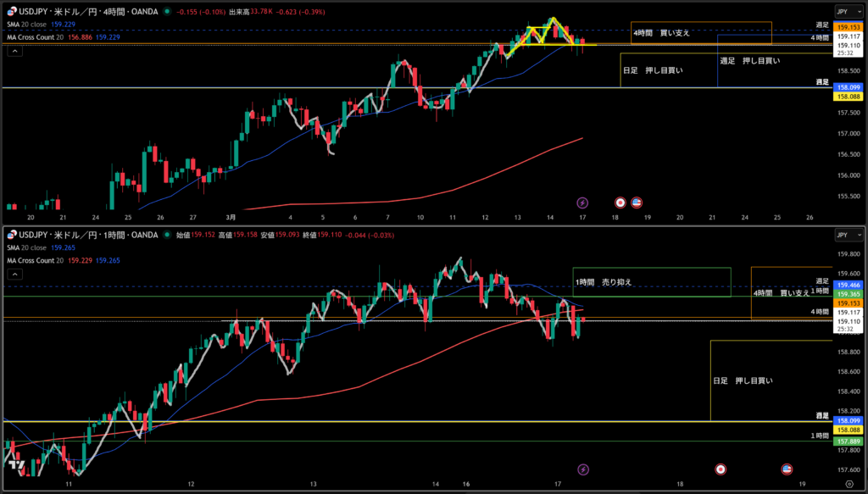
Task: Click the purple lightning event icon in the 4-hour chart
Action: (582, 203)
